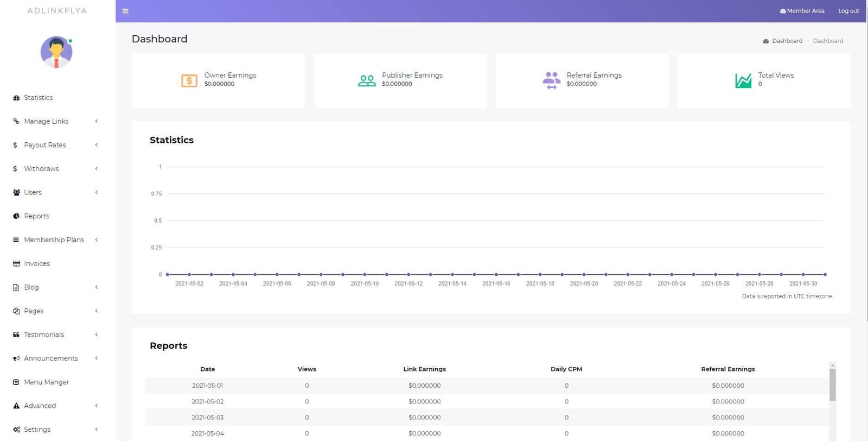Click the Publisher Earnings people icon

(367, 81)
